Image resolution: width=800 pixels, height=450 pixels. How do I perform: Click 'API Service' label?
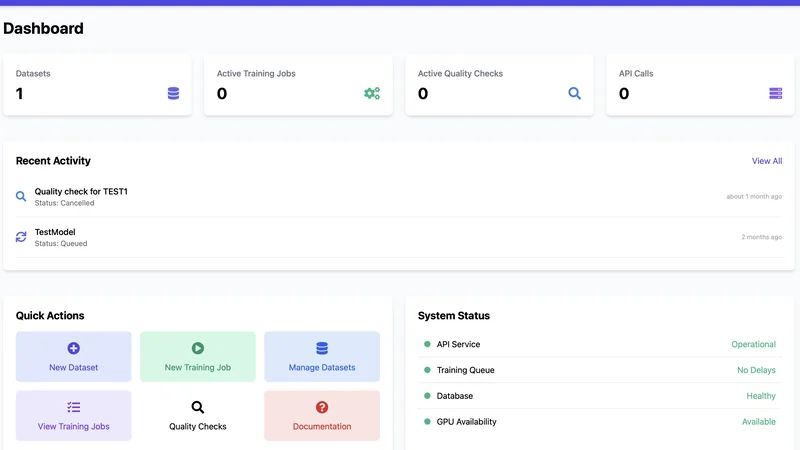[x=458, y=344]
